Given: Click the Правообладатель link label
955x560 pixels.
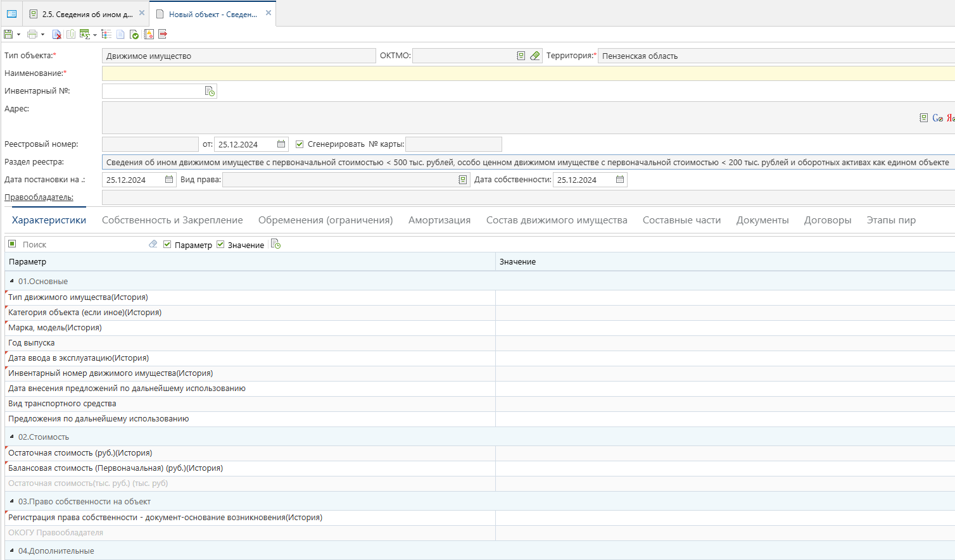Looking at the screenshot, I should [39, 197].
